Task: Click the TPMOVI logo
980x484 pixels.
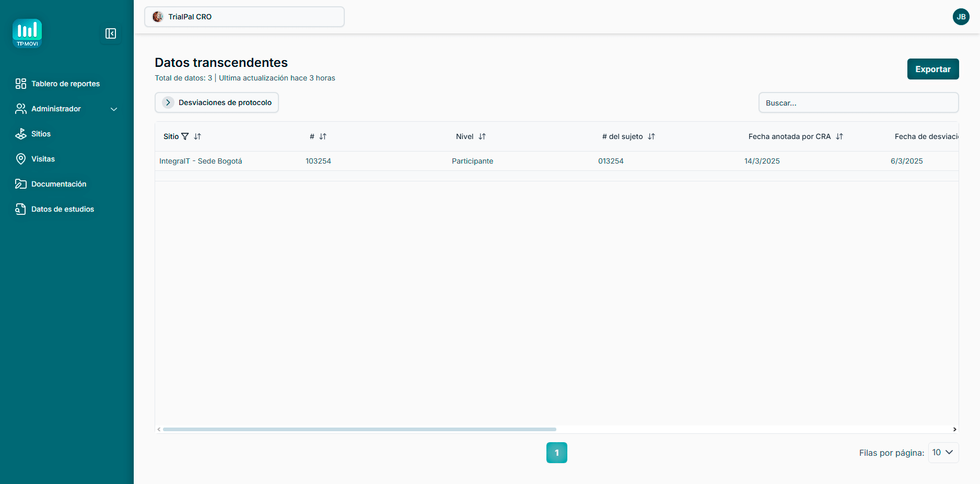Action: [27, 33]
